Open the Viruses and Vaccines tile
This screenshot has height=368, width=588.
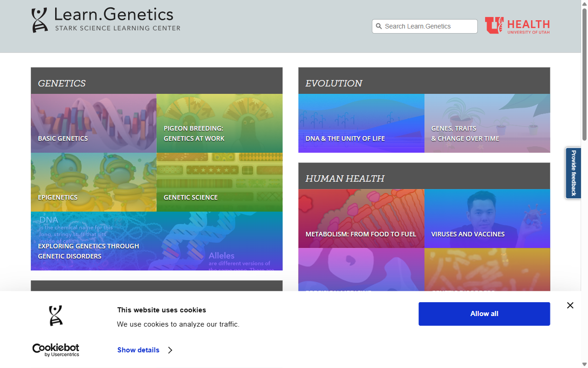487,218
